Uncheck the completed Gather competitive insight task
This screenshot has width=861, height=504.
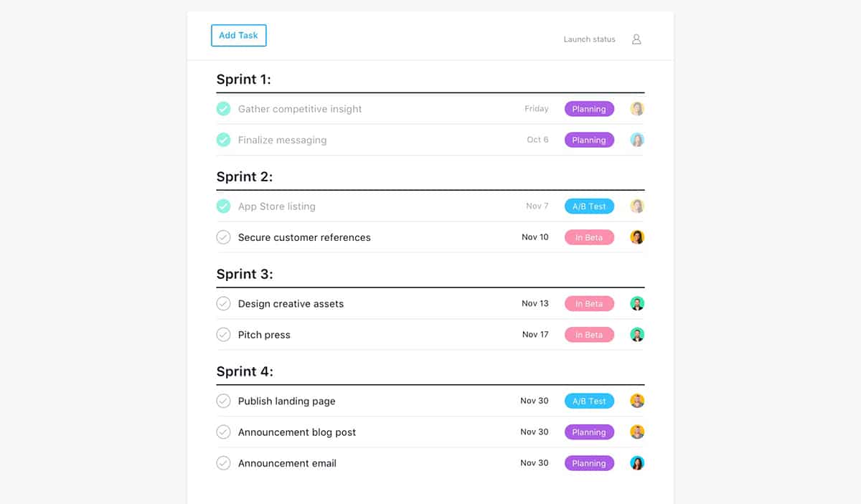(223, 109)
